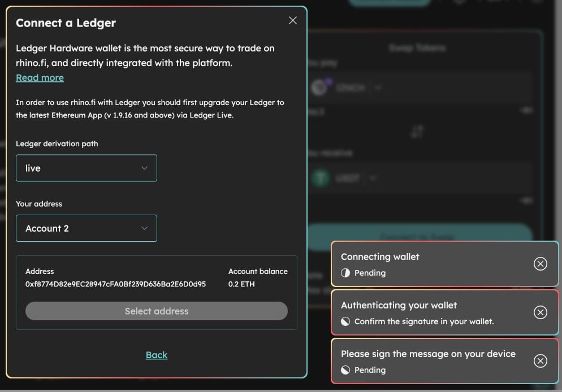Dismiss the Connecting wallet notification
562x392 pixels.
tap(540, 264)
